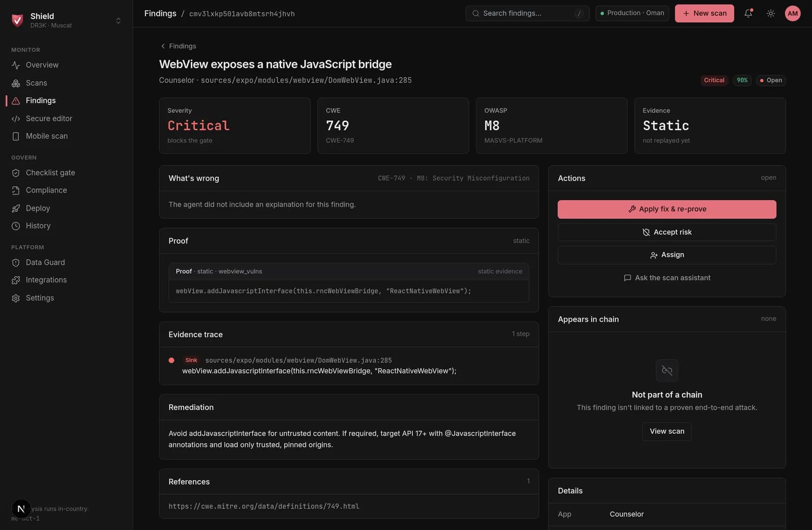Image resolution: width=812 pixels, height=530 pixels.
Task: Click the CWE 749 card
Action: point(393,126)
